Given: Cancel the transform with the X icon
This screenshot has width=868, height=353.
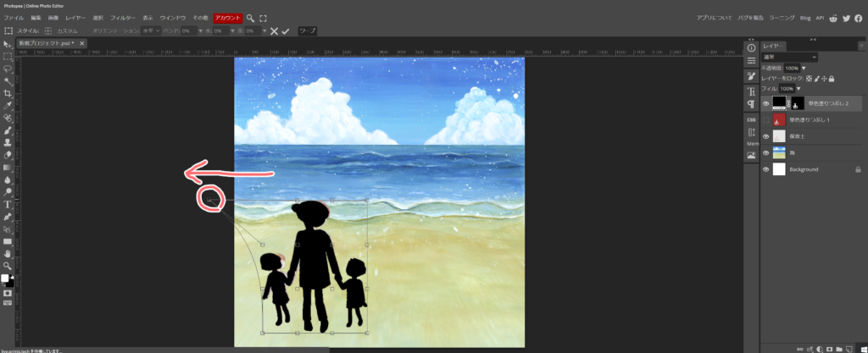Looking at the screenshot, I should [x=273, y=30].
